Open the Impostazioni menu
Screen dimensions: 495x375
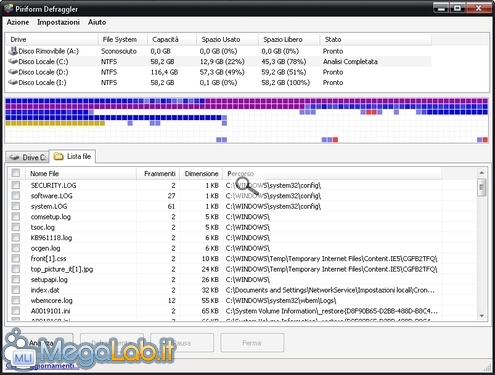[x=58, y=22]
